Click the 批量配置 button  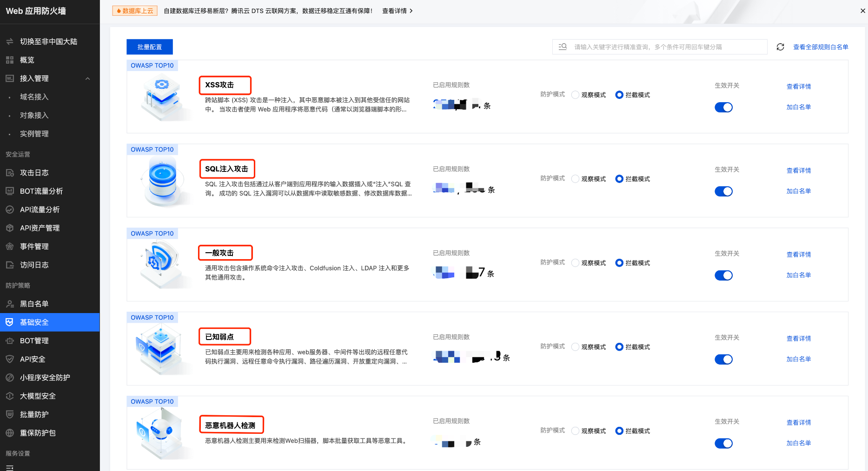(x=149, y=46)
